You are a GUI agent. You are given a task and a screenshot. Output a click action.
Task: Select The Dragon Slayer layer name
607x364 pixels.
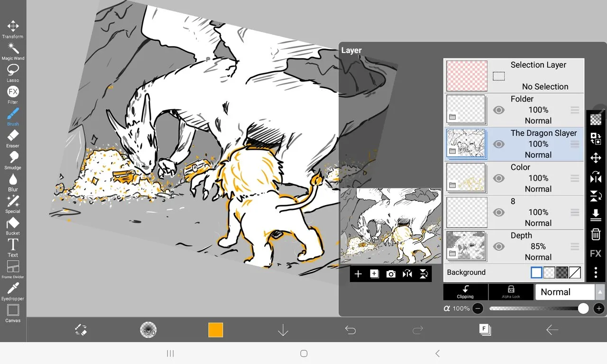pyautogui.click(x=543, y=133)
